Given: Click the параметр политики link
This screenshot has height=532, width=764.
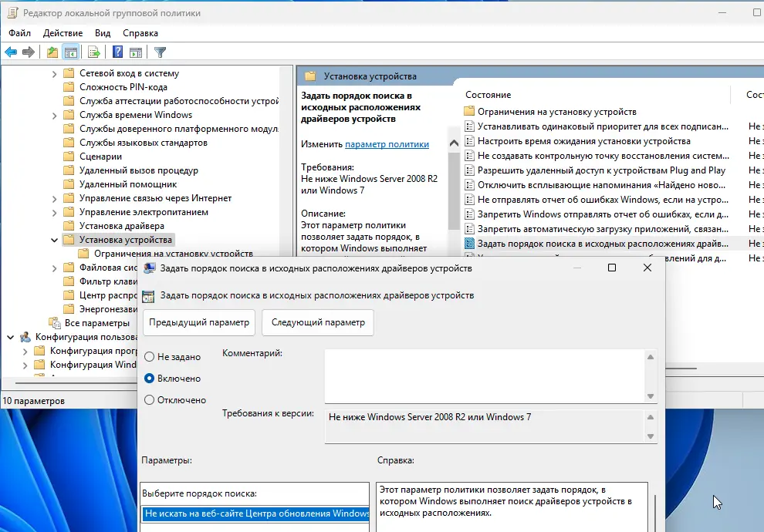Looking at the screenshot, I should click(x=387, y=144).
